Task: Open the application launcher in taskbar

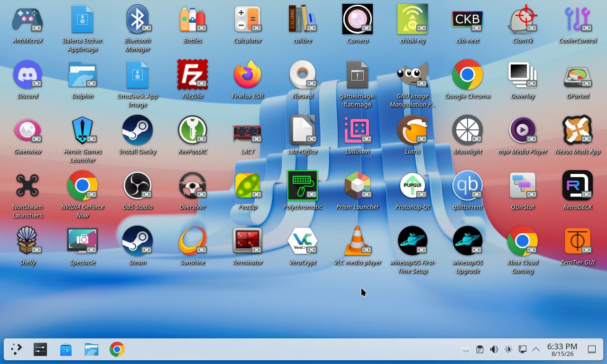Action: click(x=17, y=349)
